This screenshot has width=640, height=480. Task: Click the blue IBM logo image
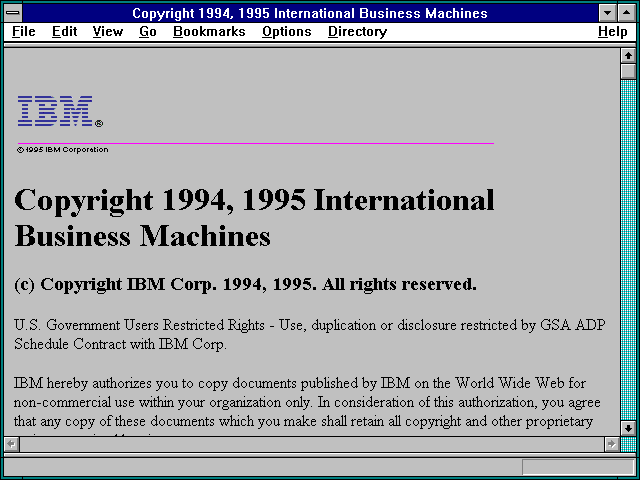tap(60, 111)
